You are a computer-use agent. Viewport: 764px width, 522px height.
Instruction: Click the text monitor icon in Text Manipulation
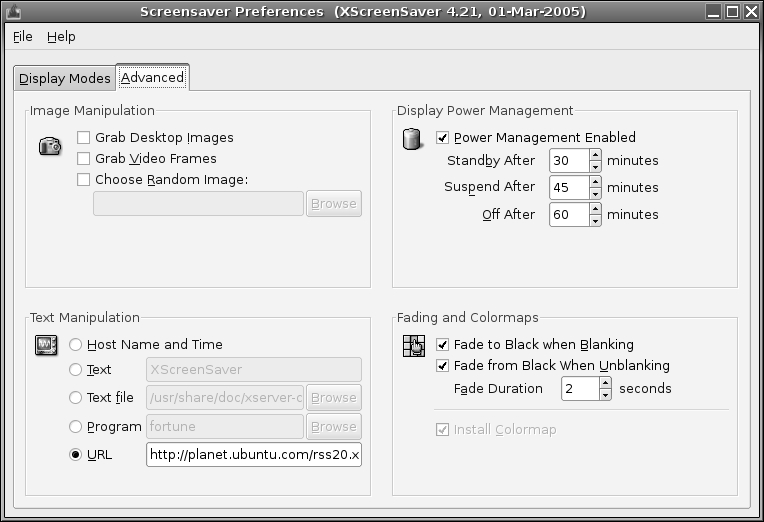click(47, 346)
